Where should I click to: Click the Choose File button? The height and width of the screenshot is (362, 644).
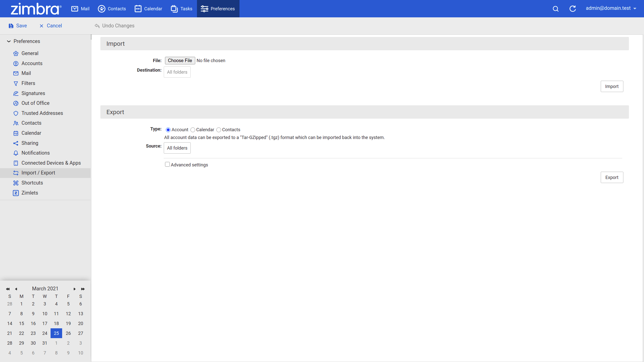point(179,60)
